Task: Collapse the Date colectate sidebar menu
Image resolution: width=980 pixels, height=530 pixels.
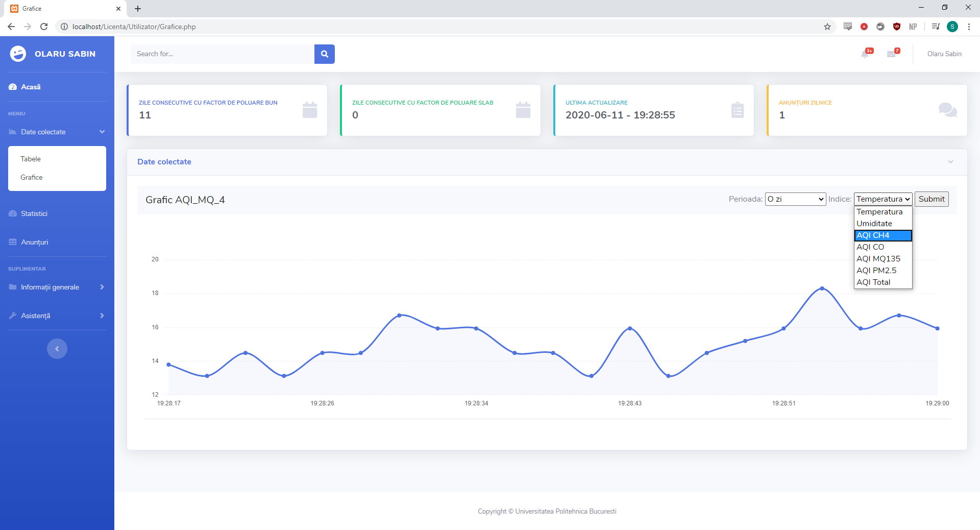Action: [x=57, y=132]
